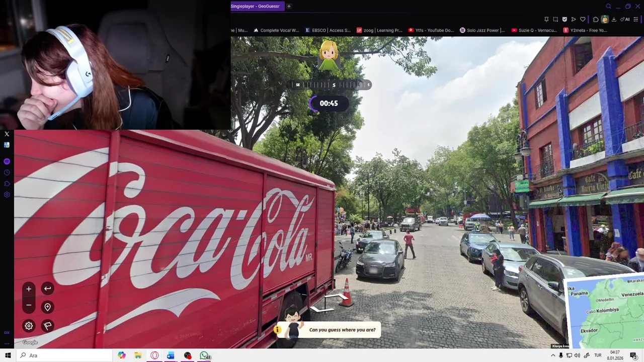644x362 pixels.
Task: Search open tabs magnifier icon
Action: 608,6
